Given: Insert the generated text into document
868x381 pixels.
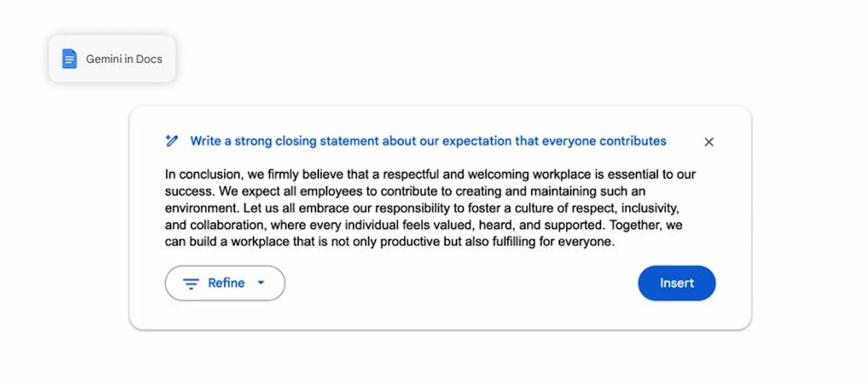Looking at the screenshot, I should click(676, 283).
